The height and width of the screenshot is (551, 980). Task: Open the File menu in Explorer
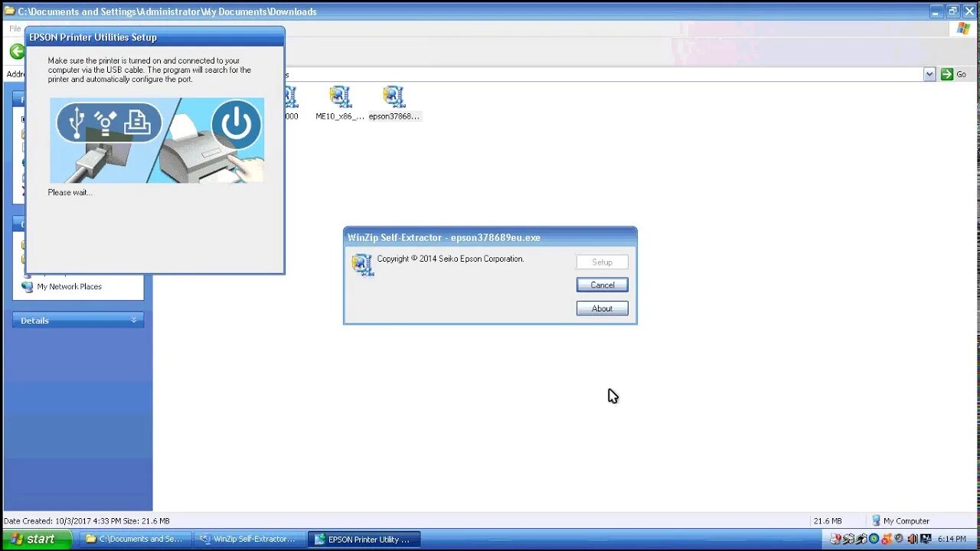point(15,28)
